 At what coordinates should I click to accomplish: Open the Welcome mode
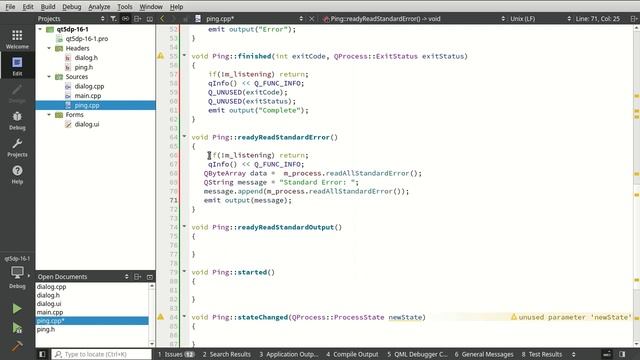click(x=17, y=39)
